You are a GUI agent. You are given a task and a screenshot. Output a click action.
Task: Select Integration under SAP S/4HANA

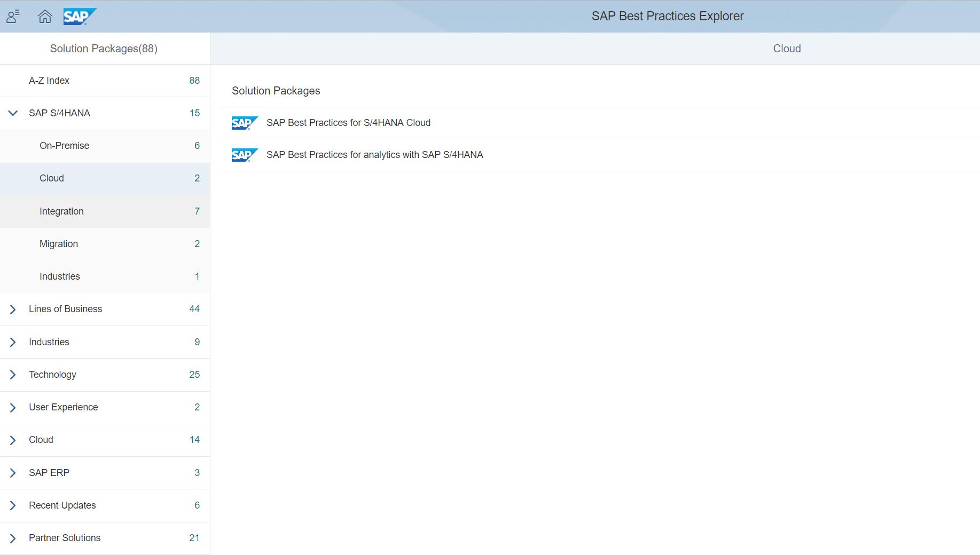[x=105, y=211]
